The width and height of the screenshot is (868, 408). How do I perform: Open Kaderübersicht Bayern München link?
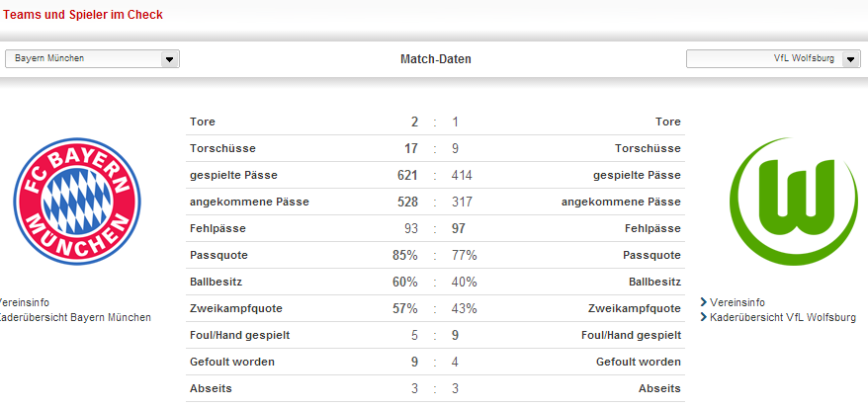click(x=75, y=317)
